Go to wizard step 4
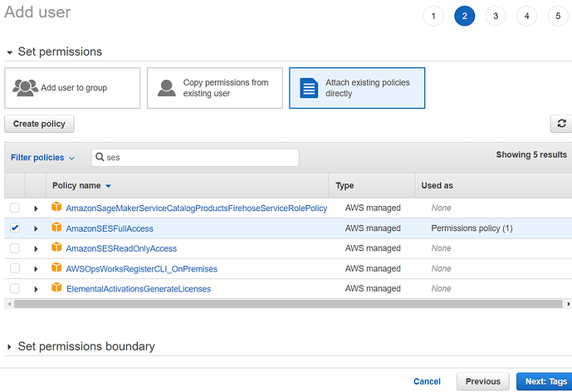This screenshot has height=392, width=572. coord(527,16)
